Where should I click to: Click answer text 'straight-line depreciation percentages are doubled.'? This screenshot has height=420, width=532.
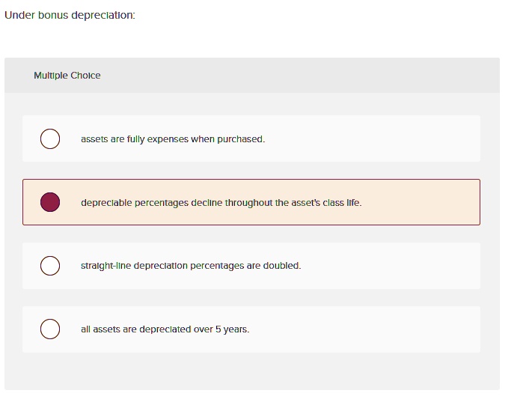pos(191,266)
